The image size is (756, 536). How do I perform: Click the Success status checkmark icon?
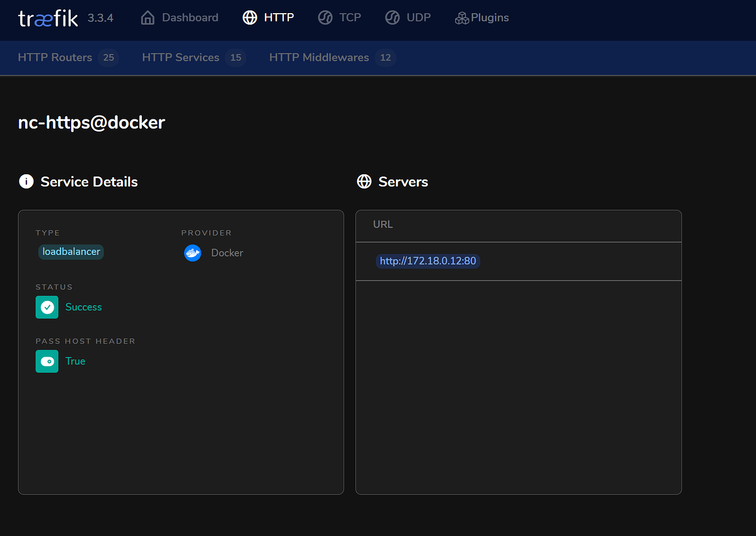tap(47, 307)
